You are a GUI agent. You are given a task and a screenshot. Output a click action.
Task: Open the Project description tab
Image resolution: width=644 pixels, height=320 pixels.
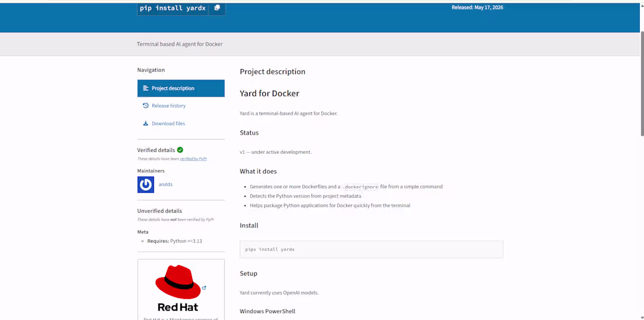[x=181, y=88]
